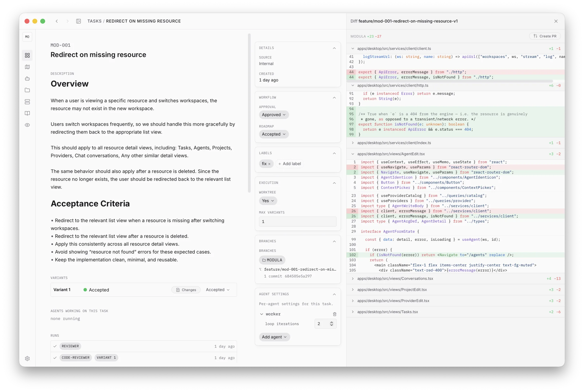Image resolution: width=584 pixels, height=392 pixels.
Task: Remove the fix label
Action: (269, 164)
